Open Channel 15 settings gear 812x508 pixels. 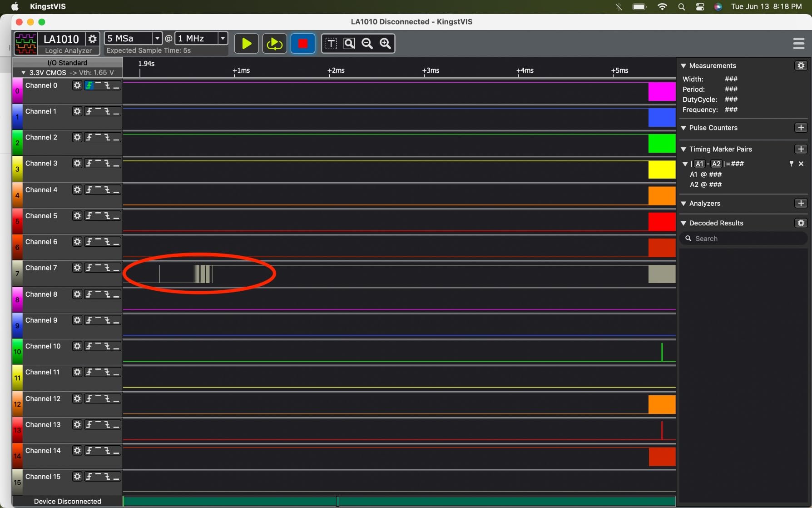tap(77, 477)
